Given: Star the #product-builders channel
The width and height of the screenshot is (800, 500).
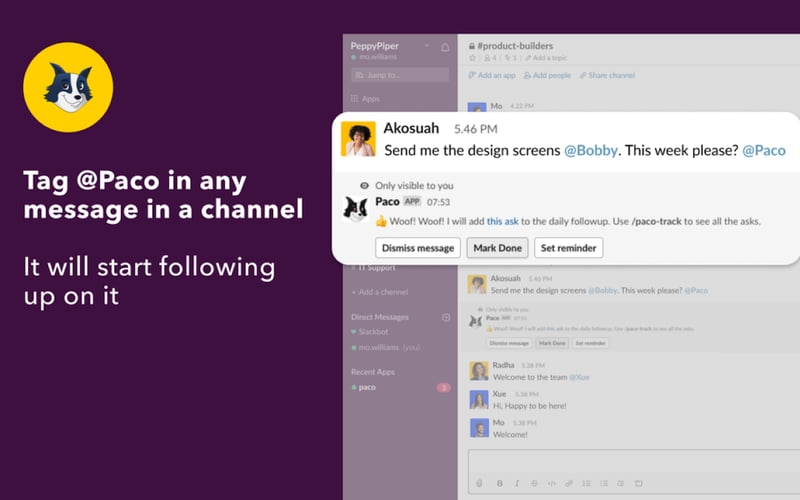Looking at the screenshot, I should point(472,58).
